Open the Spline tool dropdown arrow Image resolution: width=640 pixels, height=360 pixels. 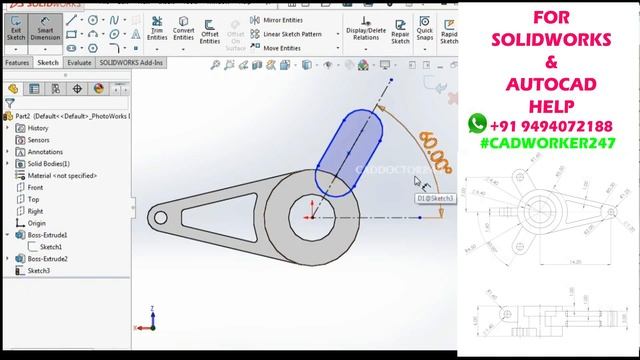pos(124,20)
